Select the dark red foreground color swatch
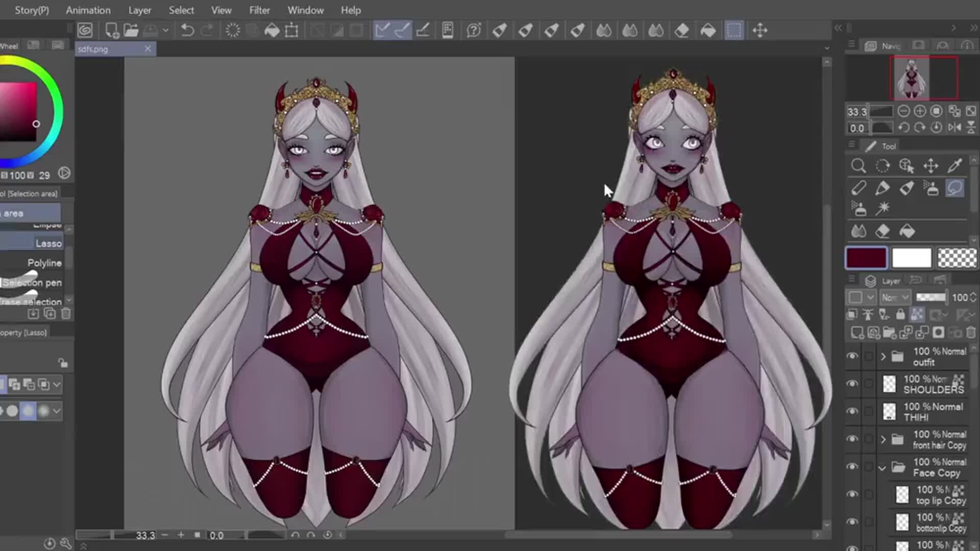 click(866, 258)
